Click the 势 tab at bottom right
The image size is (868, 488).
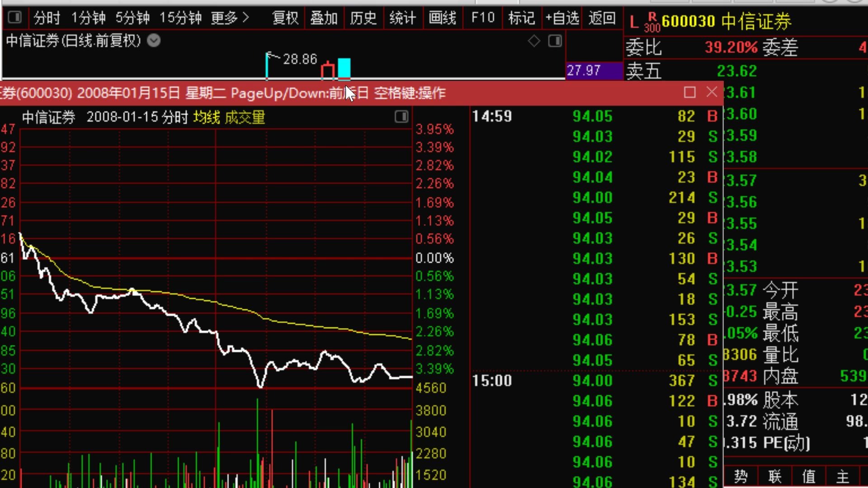[x=741, y=477]
